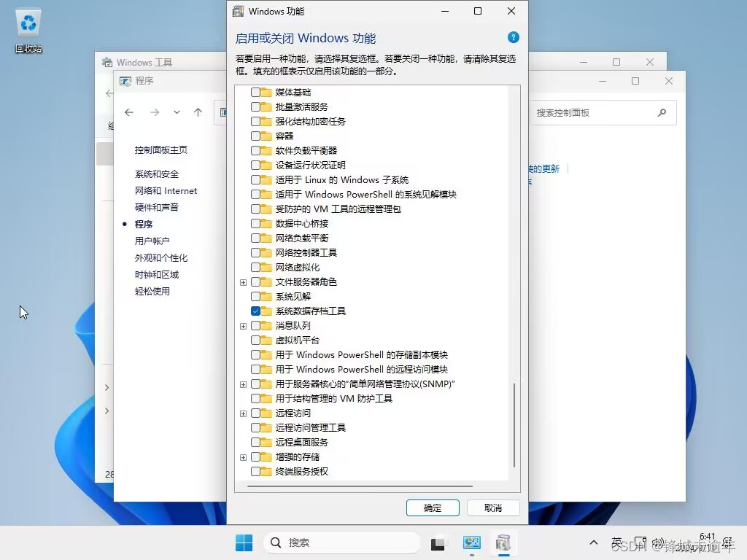Enable the 媒体基础 checkbox
Image resolution: width=747 pixels, height=560 pixels.
click(x=255, y=93)
